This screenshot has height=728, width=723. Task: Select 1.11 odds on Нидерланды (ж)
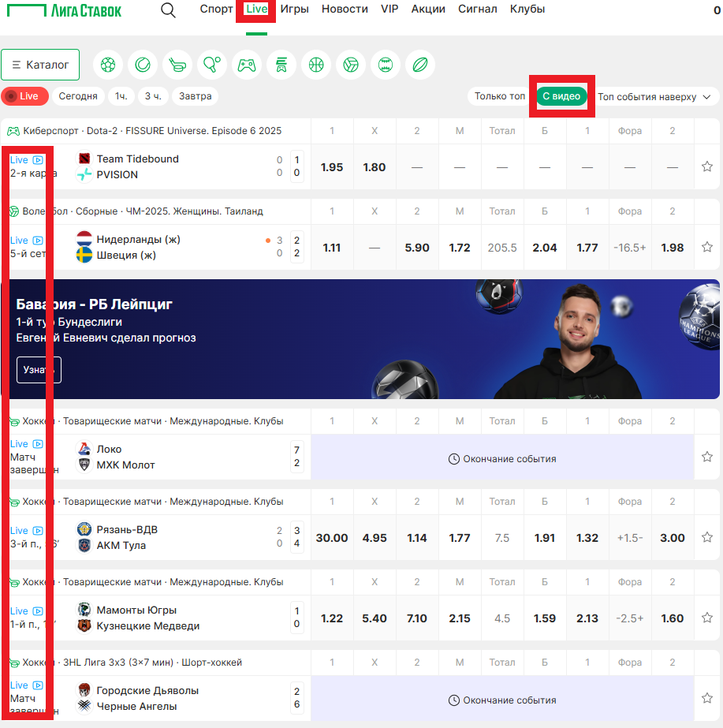pos(332,248)
